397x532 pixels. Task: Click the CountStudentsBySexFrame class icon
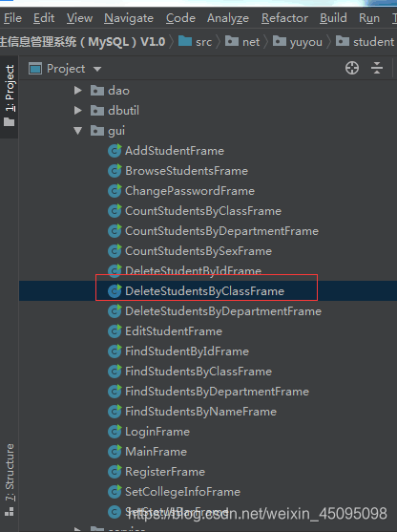(x=115, y=251)
